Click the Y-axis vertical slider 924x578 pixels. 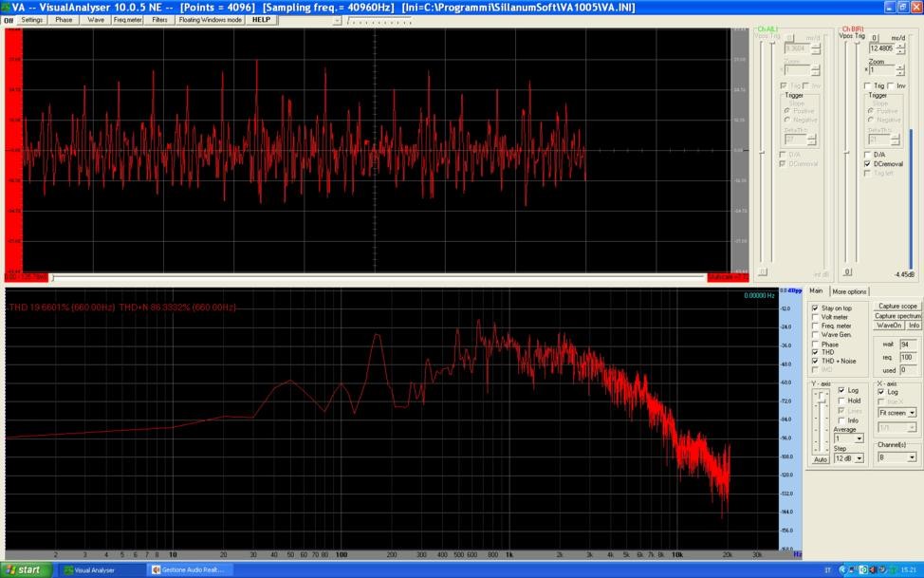822,420
